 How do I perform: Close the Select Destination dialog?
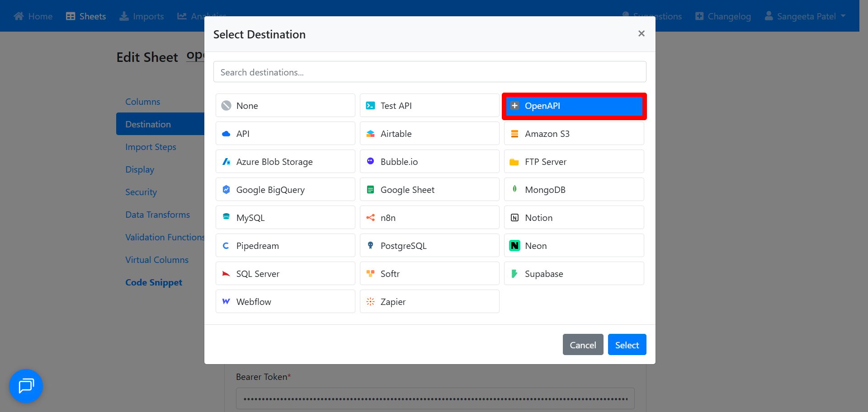pos(641,33)
